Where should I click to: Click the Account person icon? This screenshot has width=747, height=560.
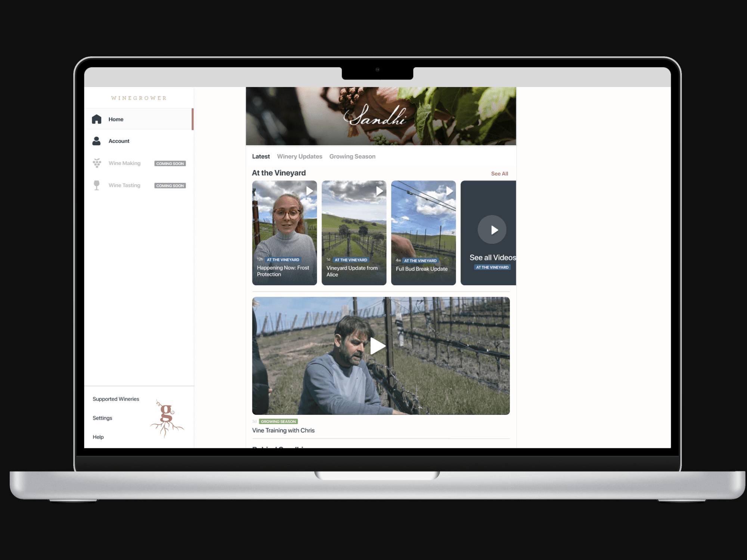pyautogui.click(x=97, y=141)
